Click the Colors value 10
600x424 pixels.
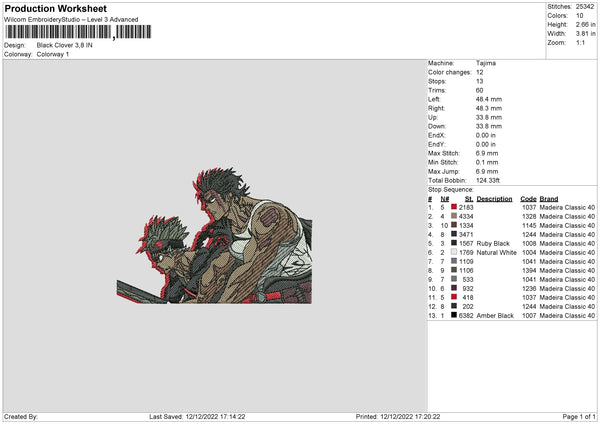(x=579, y=16)
